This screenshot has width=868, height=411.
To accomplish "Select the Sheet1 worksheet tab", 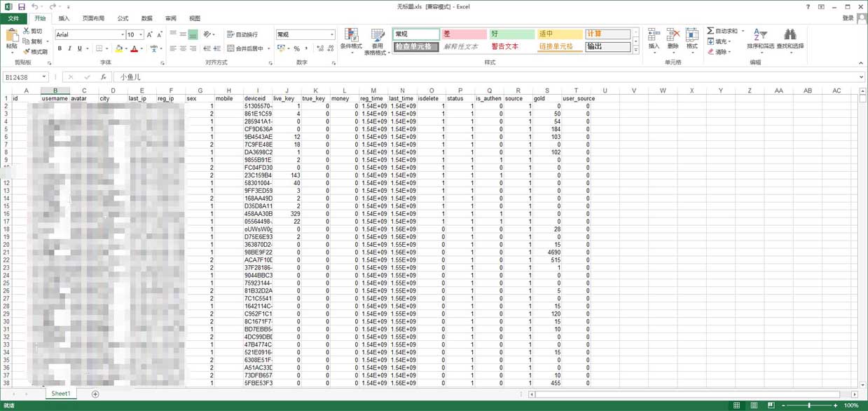I will pyautogui.click(x=61, y=394).
